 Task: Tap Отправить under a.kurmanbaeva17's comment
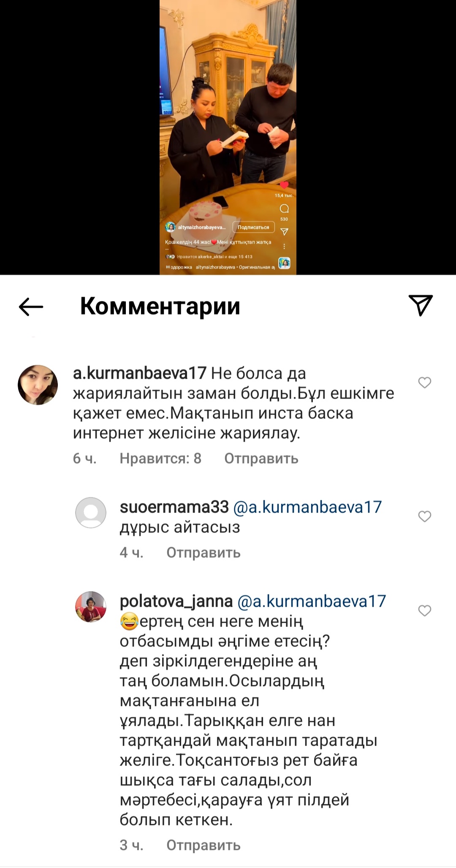coord(261,458)
